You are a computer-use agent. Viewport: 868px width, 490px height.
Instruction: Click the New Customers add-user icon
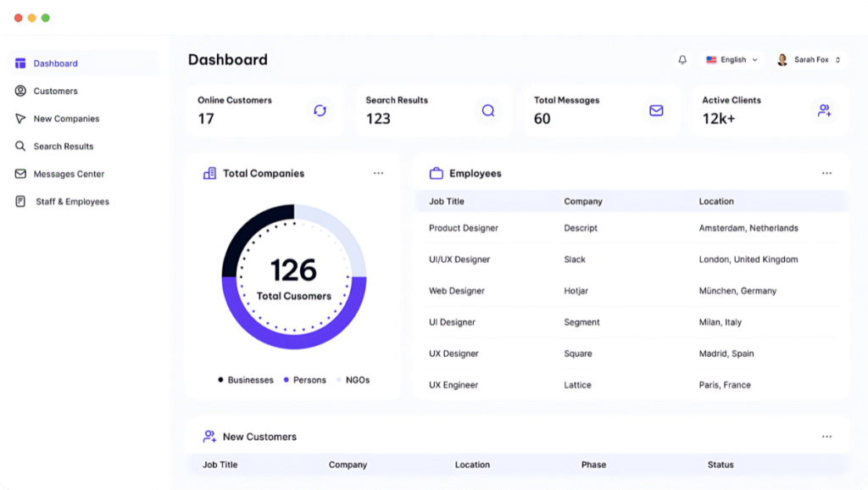[209, 437]
